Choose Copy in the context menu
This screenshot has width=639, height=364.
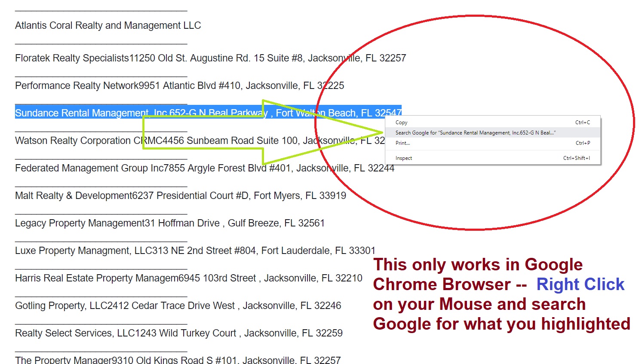click(x=492, y=122)
